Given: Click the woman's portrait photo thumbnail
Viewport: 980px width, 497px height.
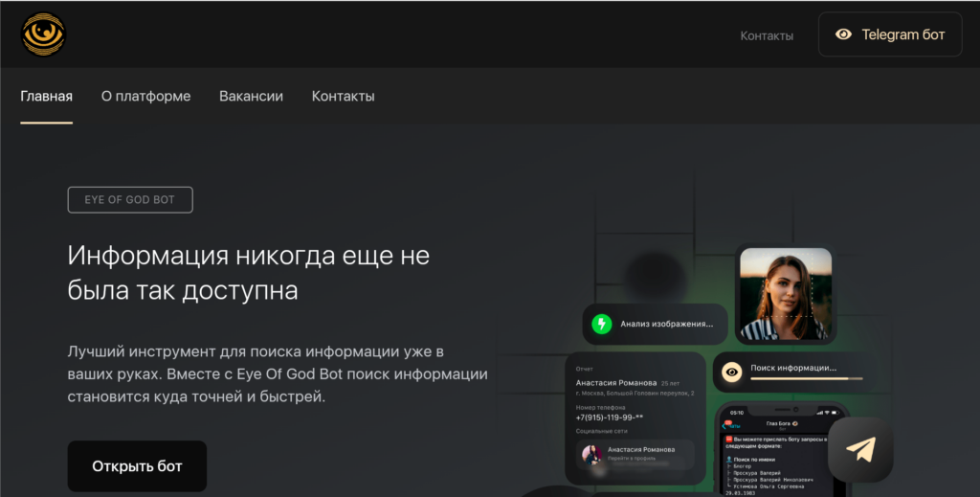Looking at the screenshot, I should [x=786, y=294].
